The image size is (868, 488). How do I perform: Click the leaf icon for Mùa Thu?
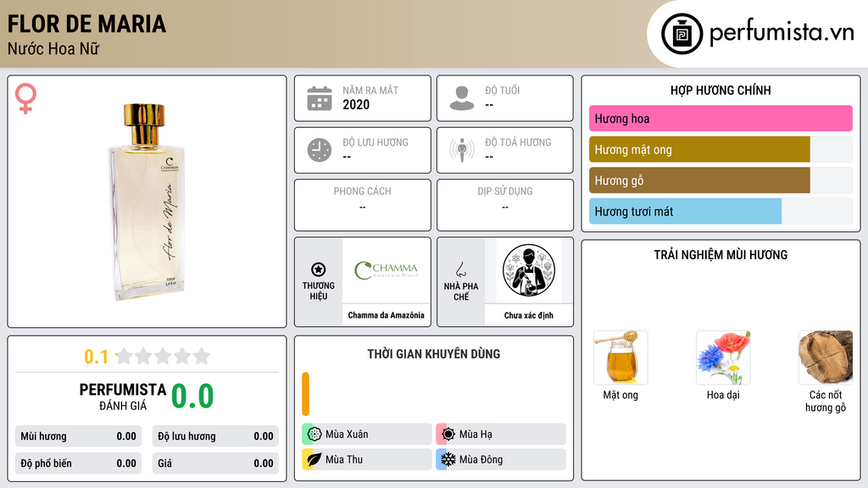(x=314, y=459)
